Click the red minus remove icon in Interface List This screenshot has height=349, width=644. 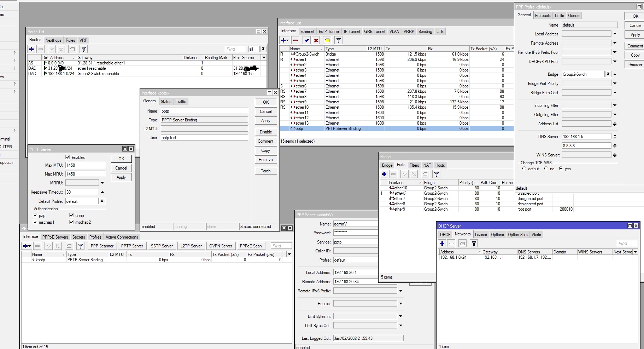(x=295, y=40)
